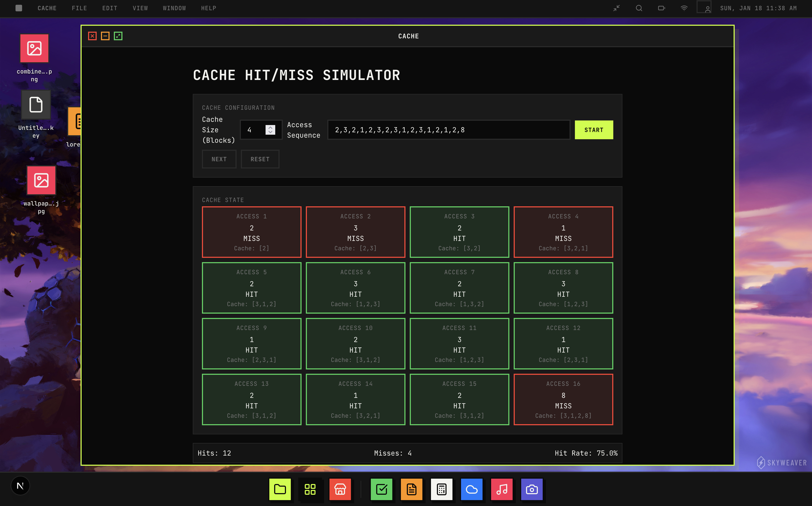The image size is (812, 506).
Task: Launch the store dock icon
Action: point(340,489)
